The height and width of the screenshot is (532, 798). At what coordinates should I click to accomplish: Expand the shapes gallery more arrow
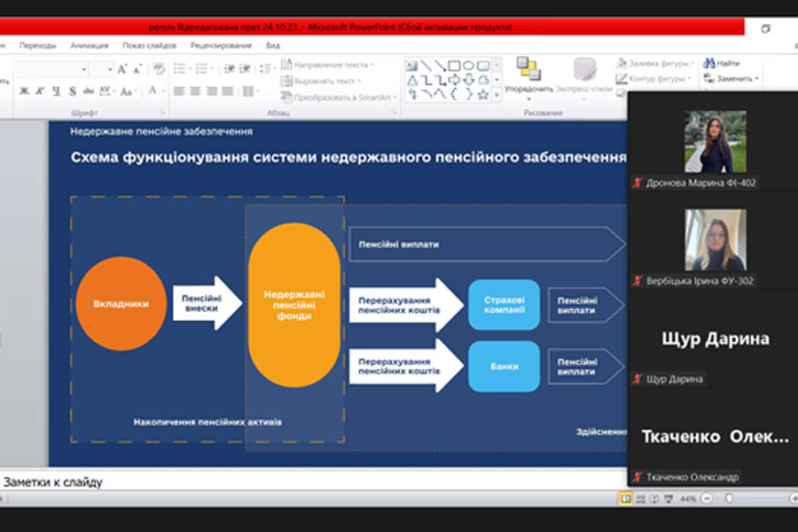(497, 94)
